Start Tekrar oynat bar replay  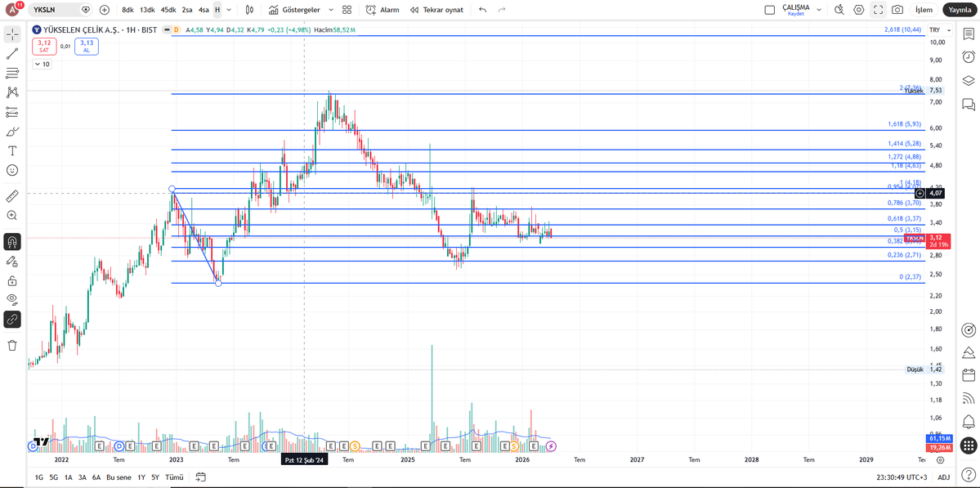point(436,10)
